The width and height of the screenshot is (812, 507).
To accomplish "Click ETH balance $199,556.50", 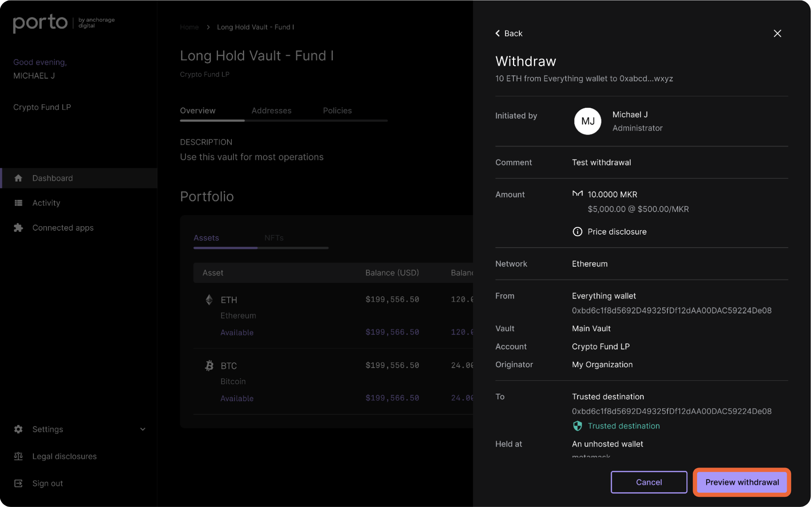I will pyautogui.click(x=392, y=300).
